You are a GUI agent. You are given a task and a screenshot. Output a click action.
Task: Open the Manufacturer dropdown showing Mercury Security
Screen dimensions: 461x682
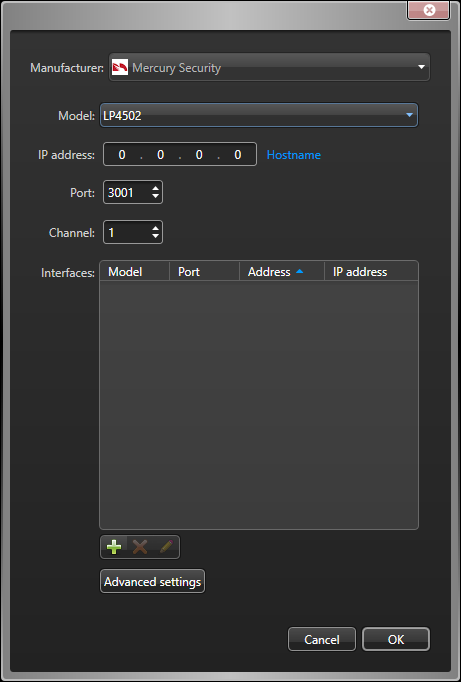(x=269, y=67)
